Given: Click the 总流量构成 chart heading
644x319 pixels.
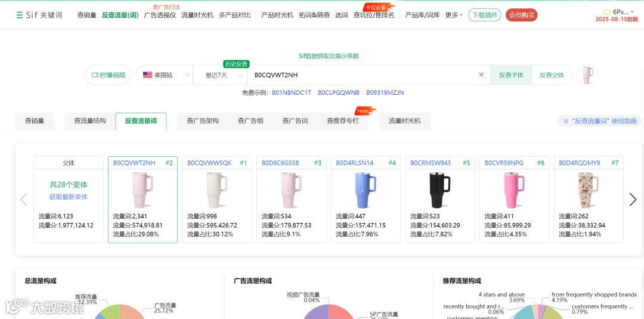Looking at the screenshot, I should pyautogui.click(x=41, y=281).
